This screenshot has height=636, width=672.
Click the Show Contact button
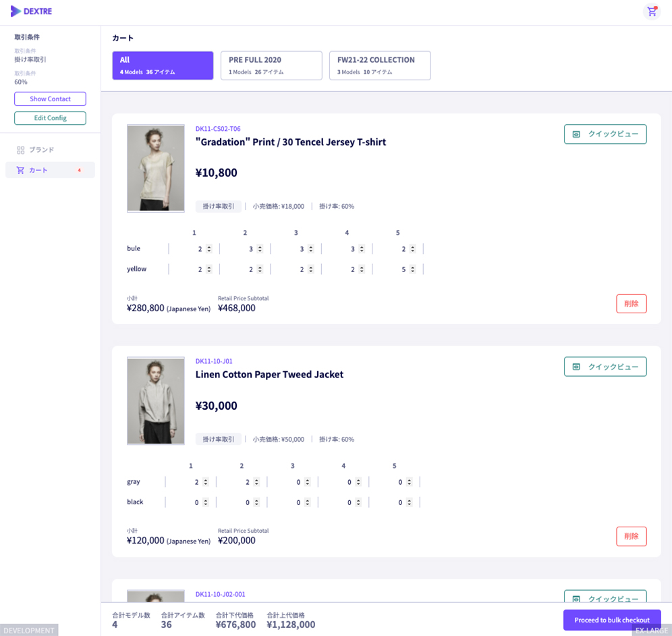(x=50, y=99)
